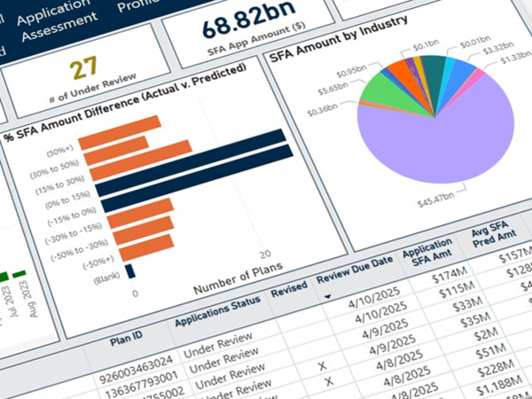Image resolution: width=532 pixels, height=399 pixels.
Task: Click the Revised column header
Action: 289,289
